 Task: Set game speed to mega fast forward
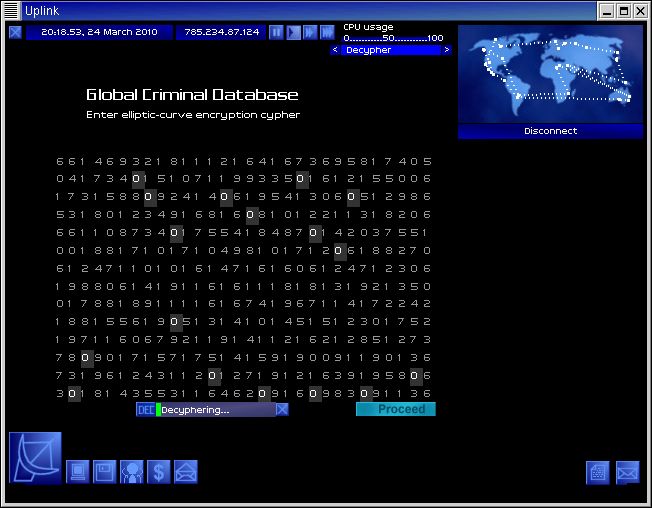click(x=327, y=32)
